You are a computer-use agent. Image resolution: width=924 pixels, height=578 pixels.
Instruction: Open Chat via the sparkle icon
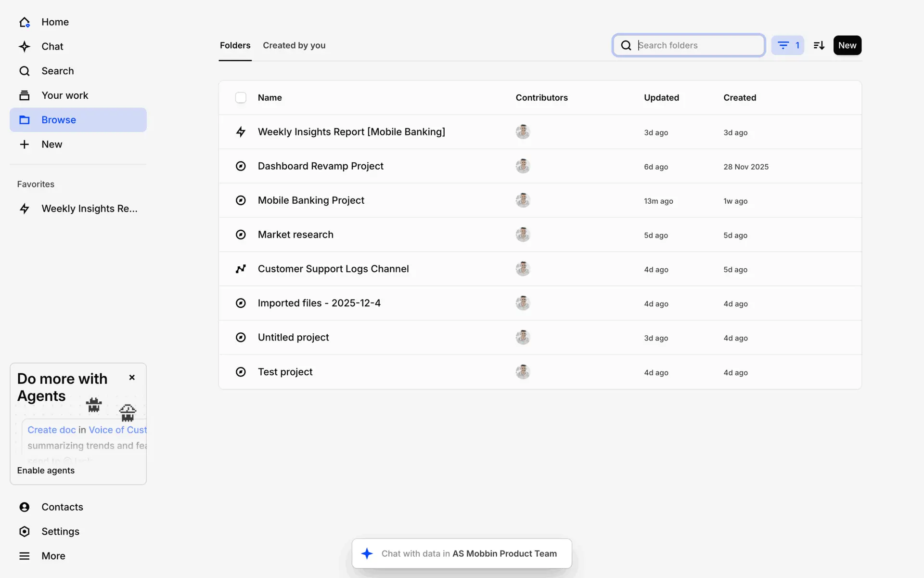(25, 47)
